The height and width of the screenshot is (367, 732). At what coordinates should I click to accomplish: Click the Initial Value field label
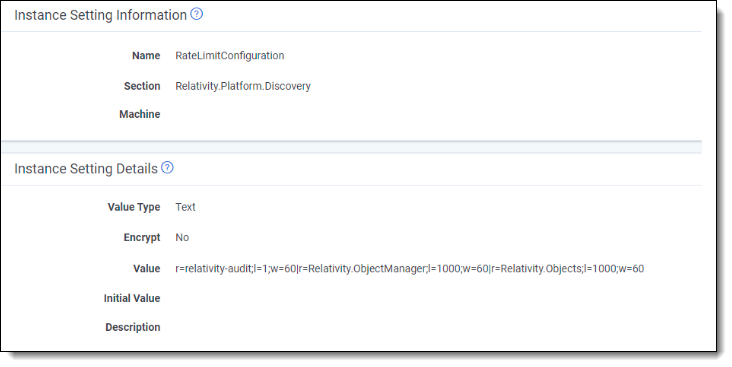[x=132, y=298]
